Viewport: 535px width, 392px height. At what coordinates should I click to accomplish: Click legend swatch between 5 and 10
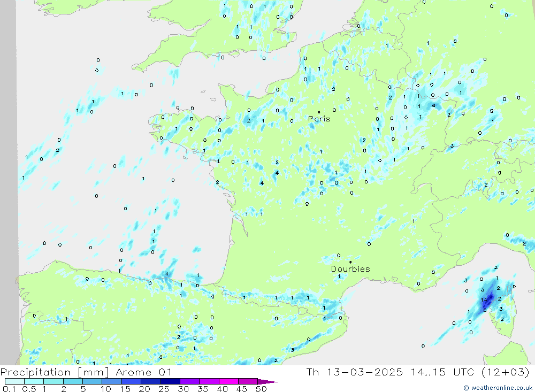93,381
